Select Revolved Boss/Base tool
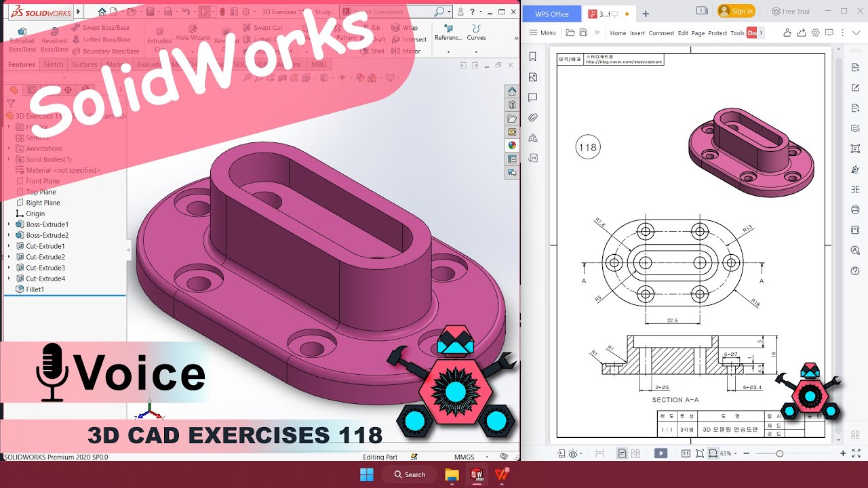868x488 pixels. click(54, 41)
